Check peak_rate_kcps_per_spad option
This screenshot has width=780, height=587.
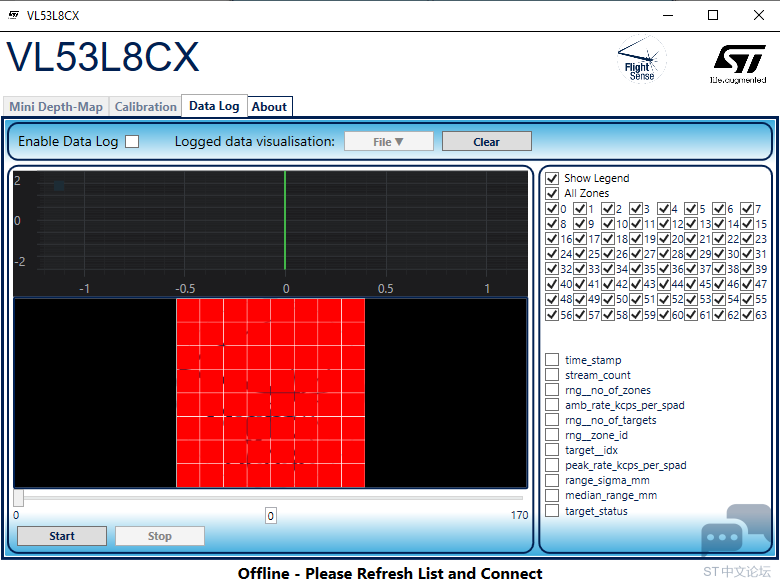pyautogui.click(x=552, y=465)
